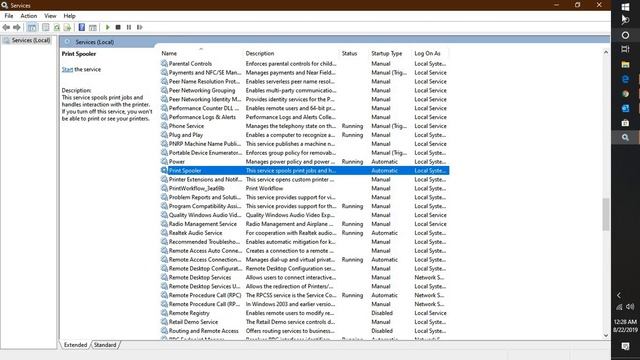Switch to the Extended tab
Image resolution: width=640 pixels, height=360 pixels.
tap(76, 345)
